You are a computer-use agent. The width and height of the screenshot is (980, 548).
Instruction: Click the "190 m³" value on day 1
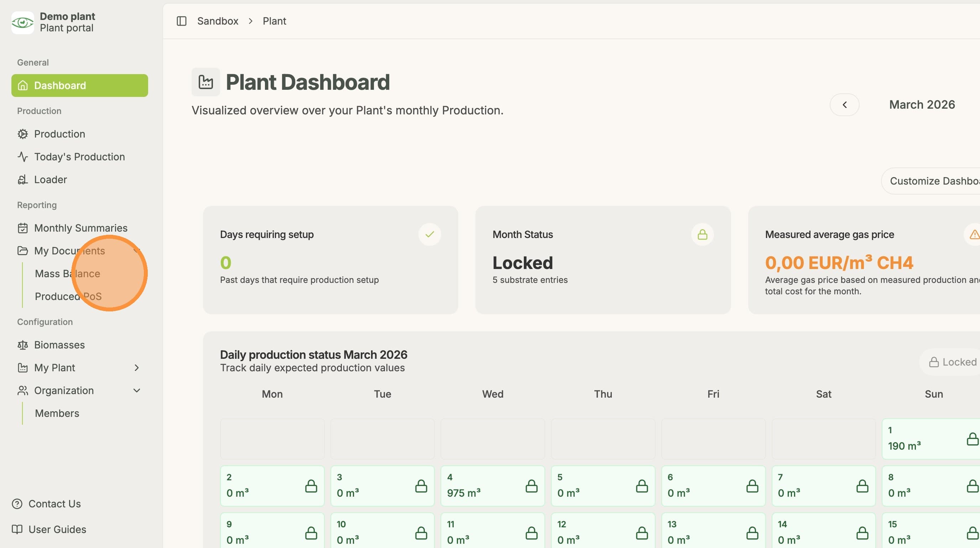coord(904,446)
